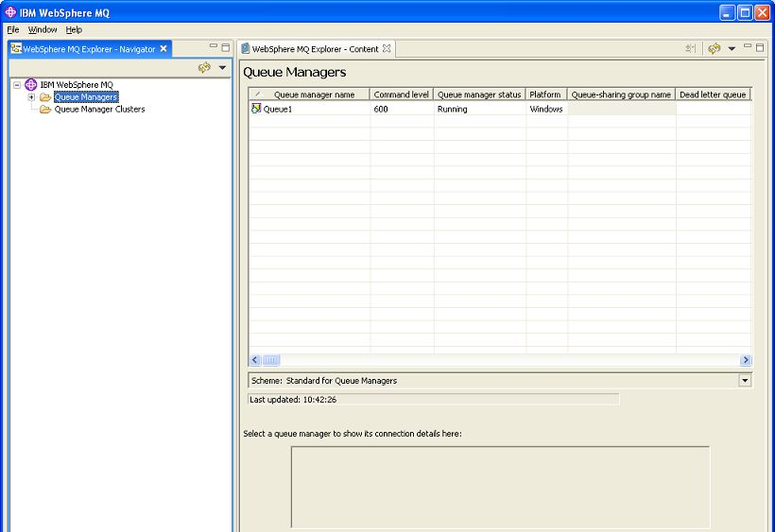The width and height of the screenshot is (775, 532).
Task: Maximize the Navigator panel
Action: [x=225, y=47]
